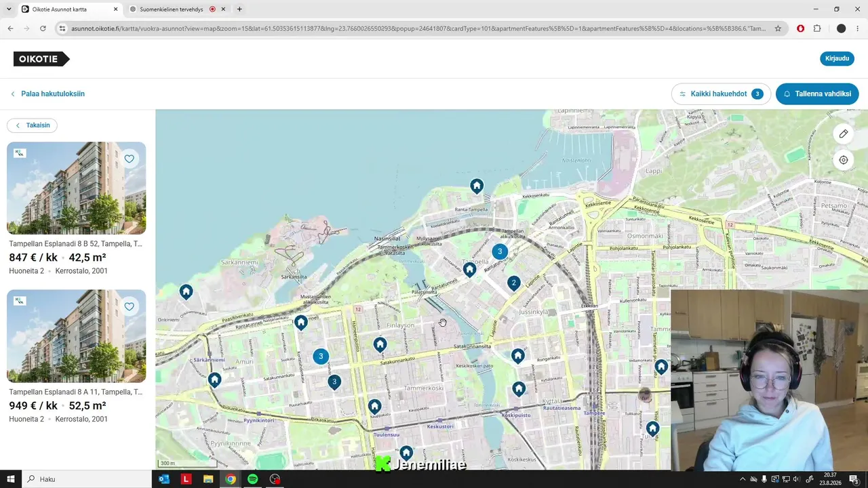This screenshot has height=488, width=868.
Task: Open a new browser tab
Action: (x=239, y=9)
